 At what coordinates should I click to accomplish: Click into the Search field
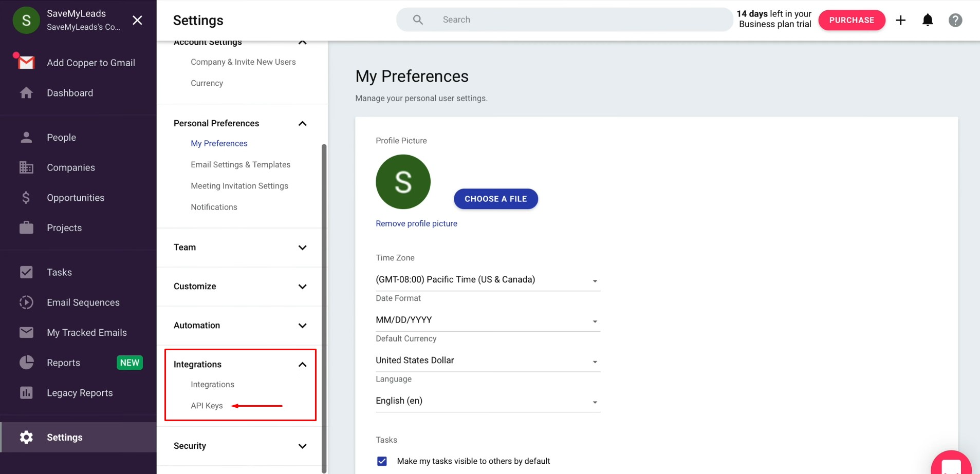point(564,20)
